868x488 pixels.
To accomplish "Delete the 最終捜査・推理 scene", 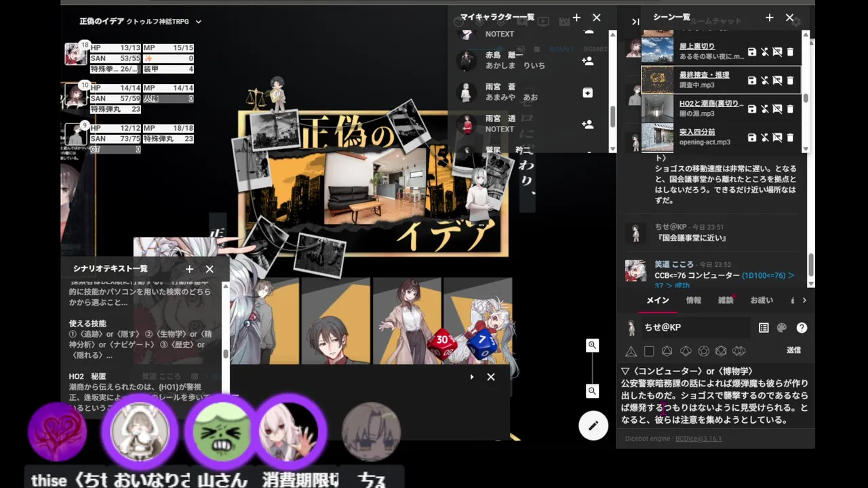I will [790, 81].
